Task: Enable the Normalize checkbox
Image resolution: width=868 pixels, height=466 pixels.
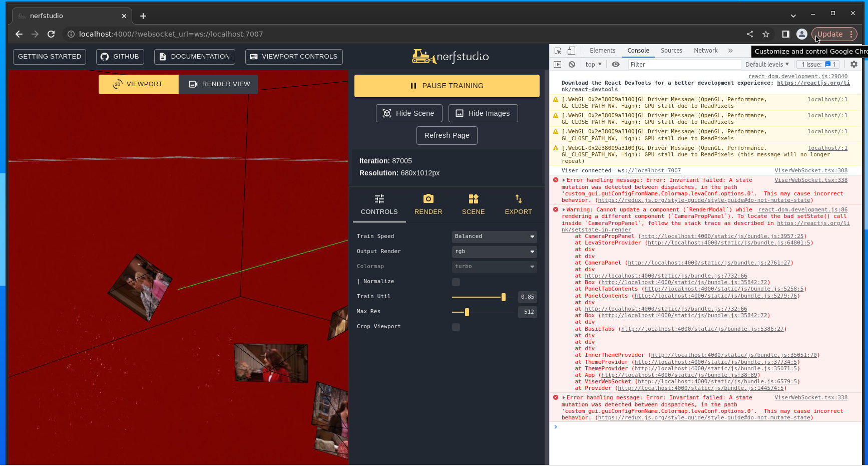Action: tap(456, 282)
